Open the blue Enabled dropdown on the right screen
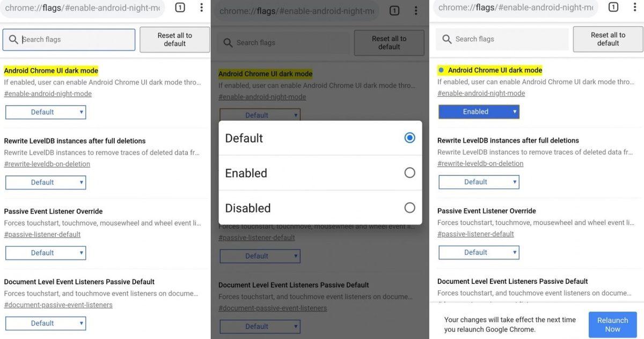 tap(479, 111)
